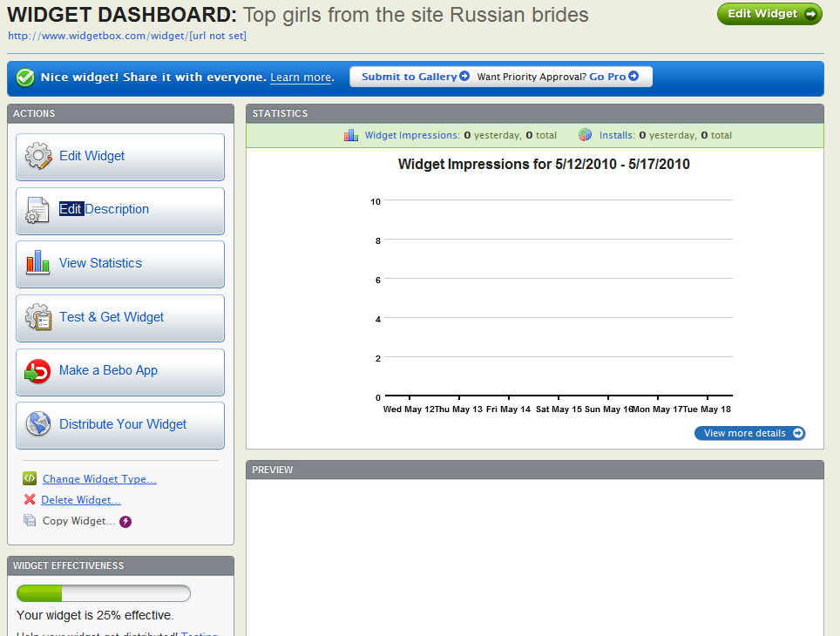Click the widget effectiveness progress bar
Viewport: 840px width, 636px height.
(104, 593)
